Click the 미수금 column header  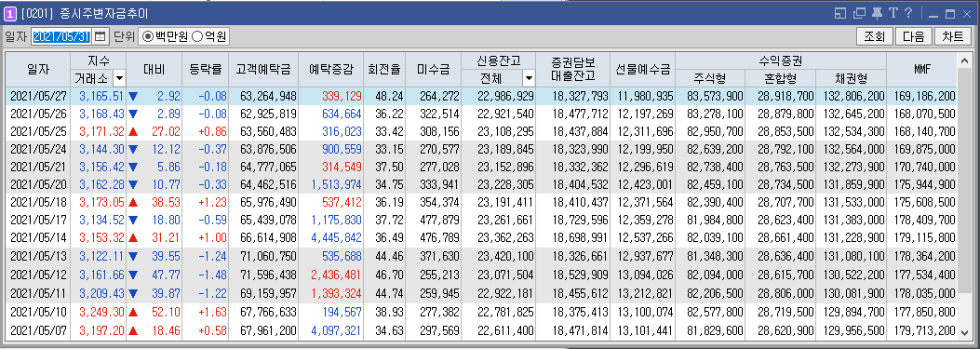click(433, 70)
